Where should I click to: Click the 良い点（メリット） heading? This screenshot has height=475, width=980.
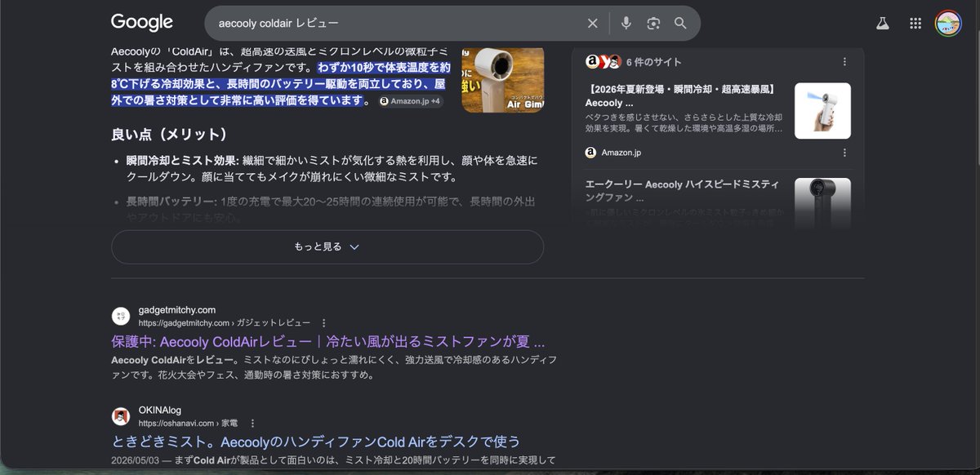click(x=170, y=134)
